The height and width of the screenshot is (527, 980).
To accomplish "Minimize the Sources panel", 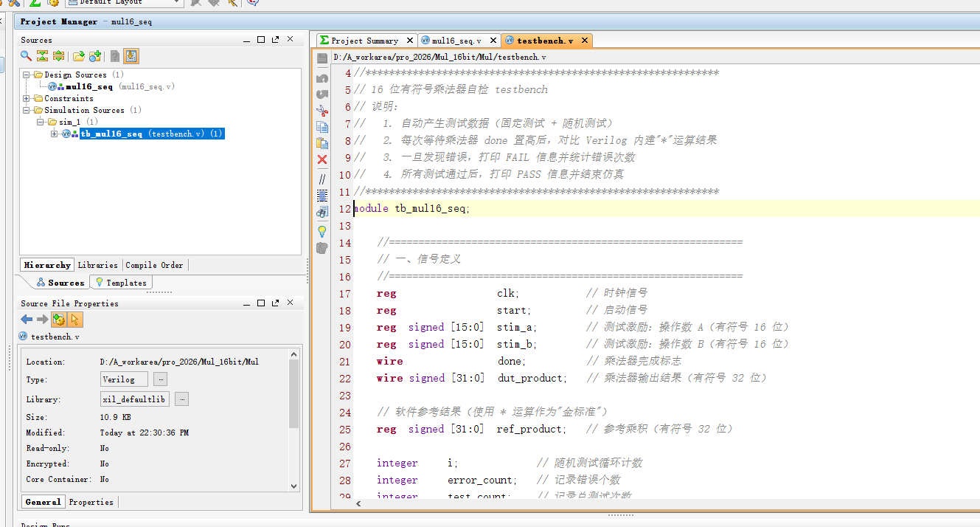I will pos(247,40).
